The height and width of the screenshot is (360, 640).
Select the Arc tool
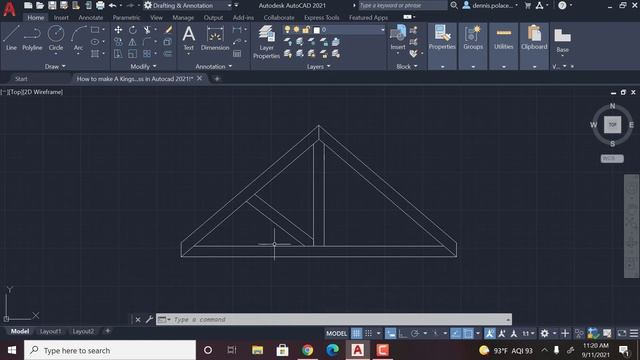[78, 38]
